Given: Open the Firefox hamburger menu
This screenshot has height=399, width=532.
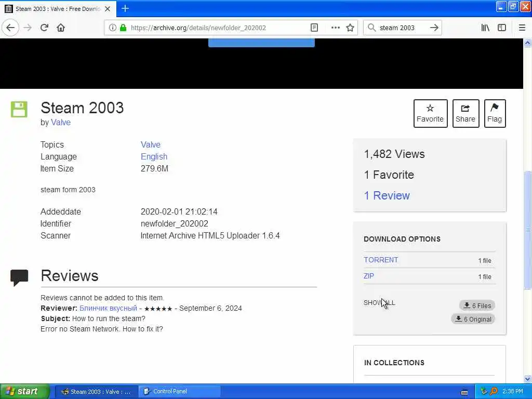Looking at the screenshot, I should (522, 28).
